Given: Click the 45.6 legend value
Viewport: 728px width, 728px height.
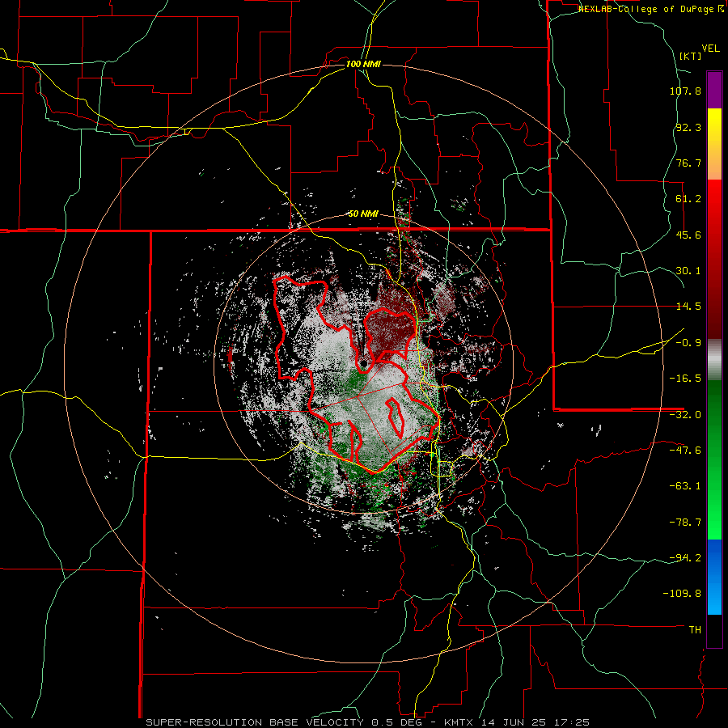Looking at the screenshot, I should click(x=688, y=235).
